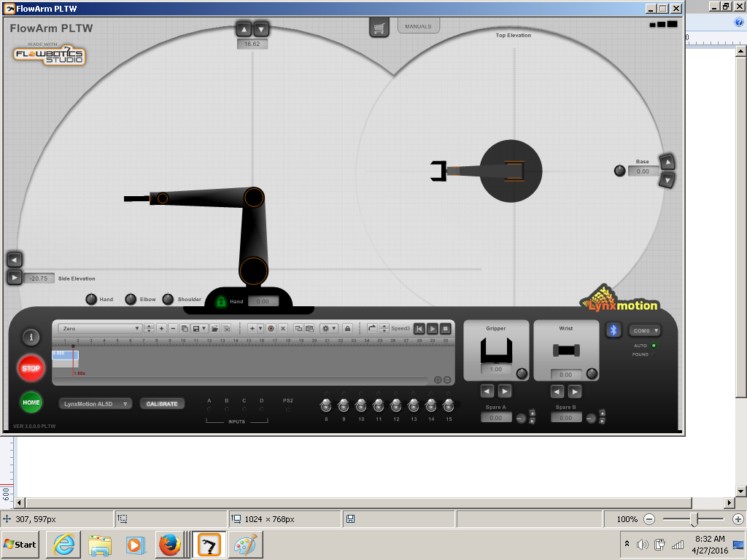
Task: Rotate the base with the up arrow
Action: tap(667, 163)
